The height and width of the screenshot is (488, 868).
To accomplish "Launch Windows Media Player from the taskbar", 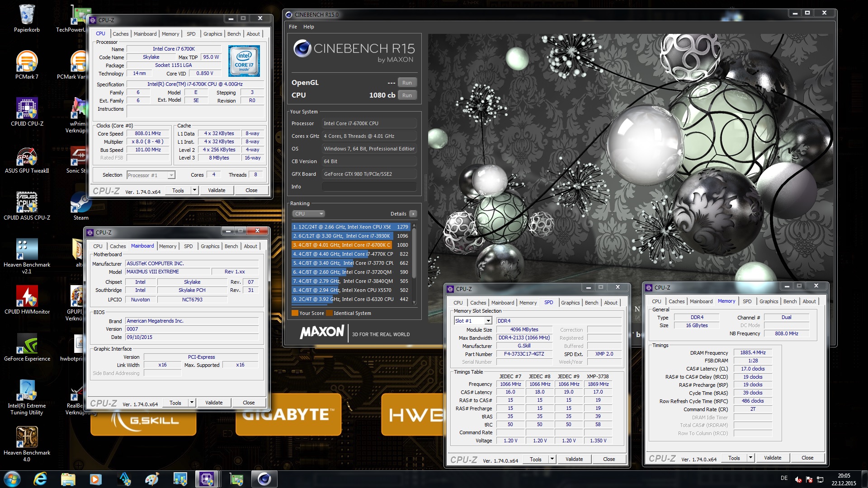I will [x=96, y=479].
